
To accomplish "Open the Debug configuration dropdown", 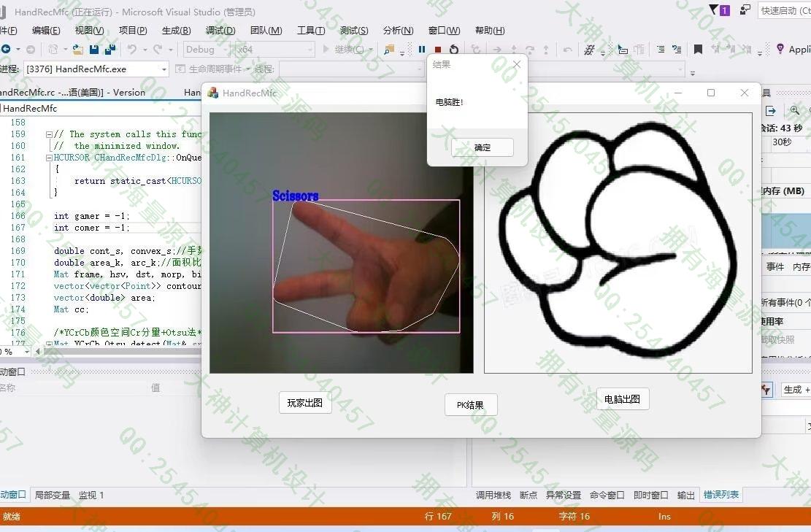I will coord(205,50).
